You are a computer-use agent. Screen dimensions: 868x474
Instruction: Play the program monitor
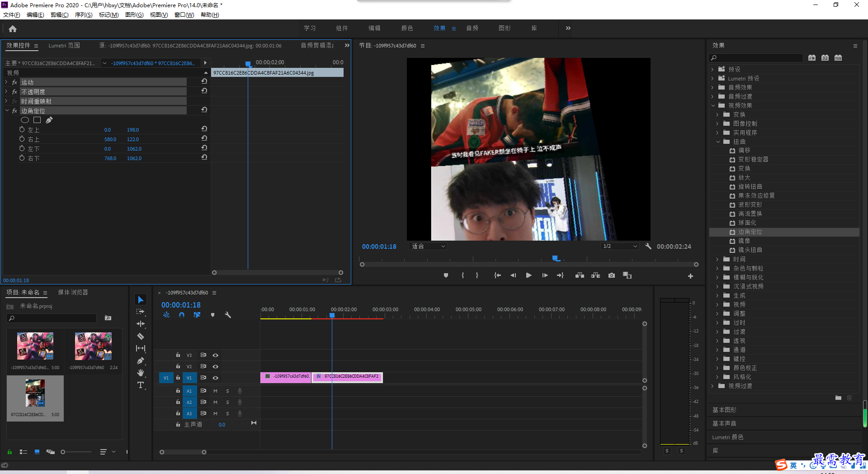pyautogui.click(x=528, y=275)
